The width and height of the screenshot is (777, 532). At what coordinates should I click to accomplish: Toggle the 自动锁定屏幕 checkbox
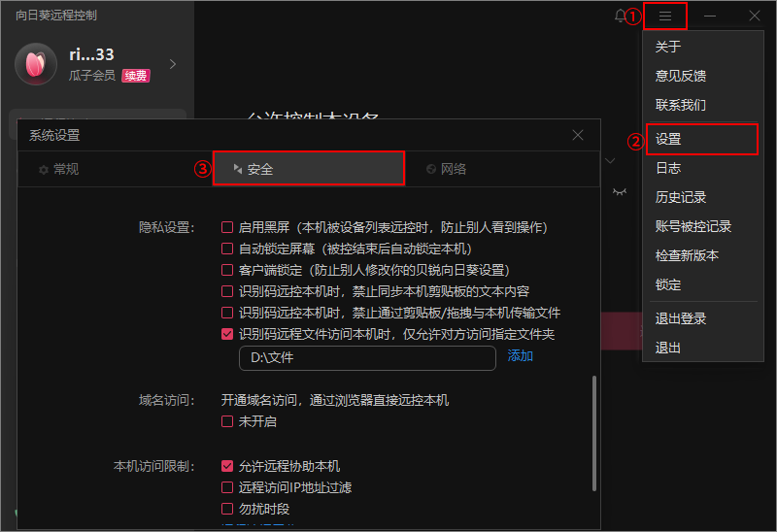[x=227, y=249]
